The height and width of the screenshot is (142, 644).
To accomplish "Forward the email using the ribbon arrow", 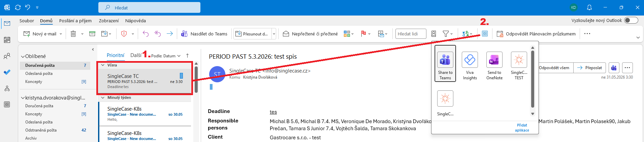I will point(169,34).
